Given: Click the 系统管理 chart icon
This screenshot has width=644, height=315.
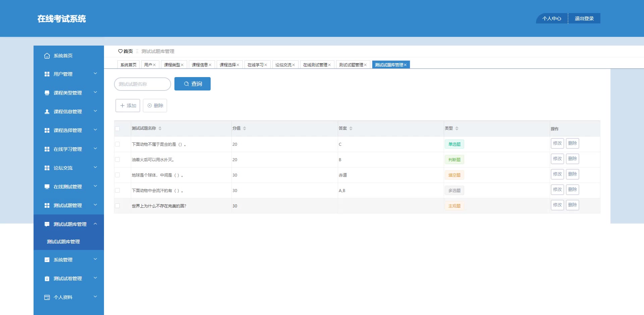Looking at the screenshot, I should click(47, 260).
